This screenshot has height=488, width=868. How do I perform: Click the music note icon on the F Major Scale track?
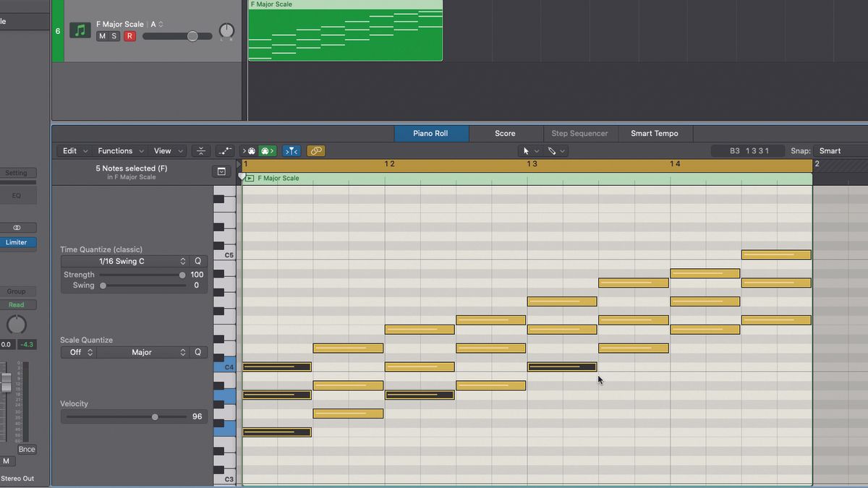tap(80, 30)
